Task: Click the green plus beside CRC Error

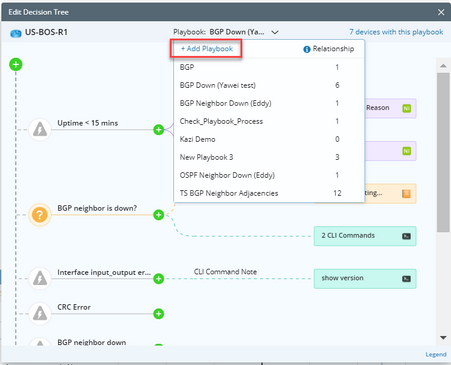Action: 159,314
